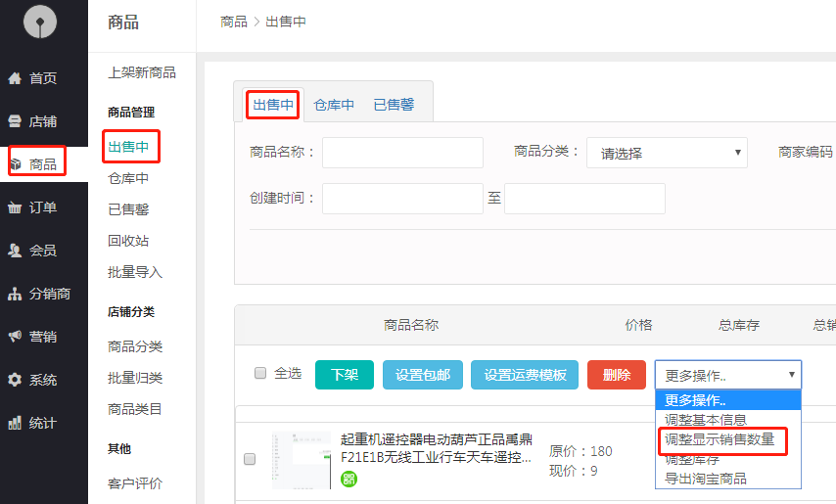Switch to the 仓库中 tab

(x=334, y=105)
